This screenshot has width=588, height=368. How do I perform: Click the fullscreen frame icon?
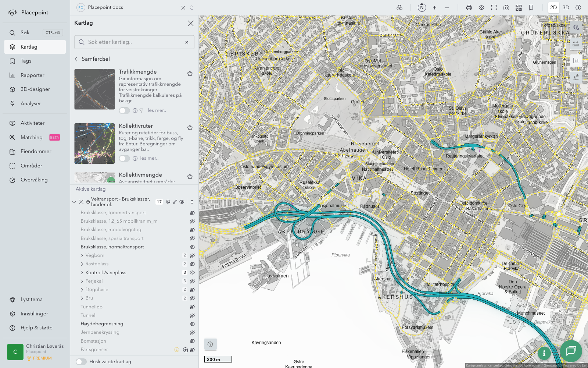tap(494, 8)
